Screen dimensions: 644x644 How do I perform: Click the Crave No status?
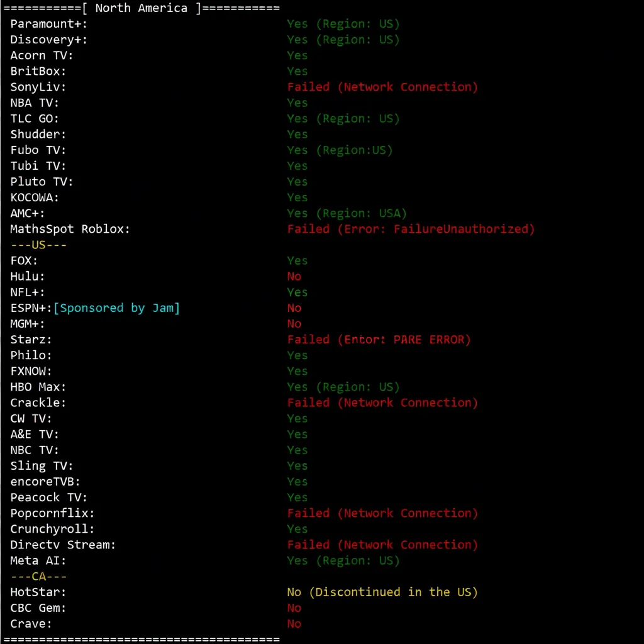pos(294,623)
